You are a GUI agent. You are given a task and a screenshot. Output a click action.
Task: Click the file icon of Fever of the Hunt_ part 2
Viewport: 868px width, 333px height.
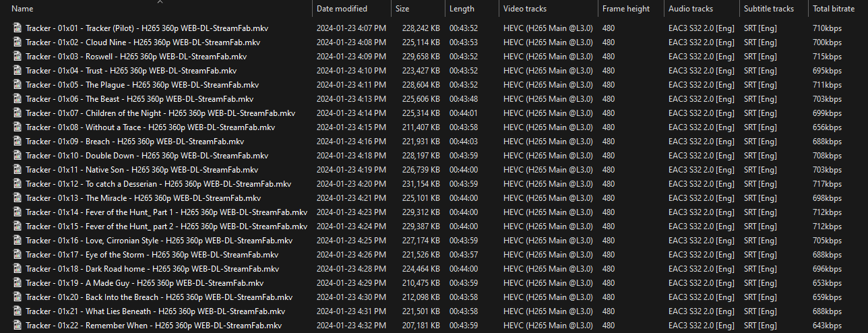[x=18, y=226]
